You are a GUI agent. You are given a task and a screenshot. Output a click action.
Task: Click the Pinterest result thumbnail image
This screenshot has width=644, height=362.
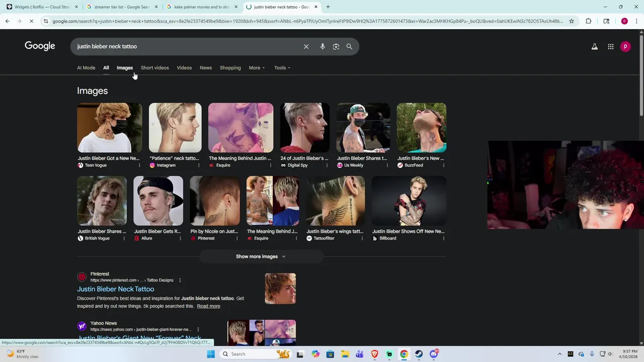pyautogui.click(x=280, y=289)
